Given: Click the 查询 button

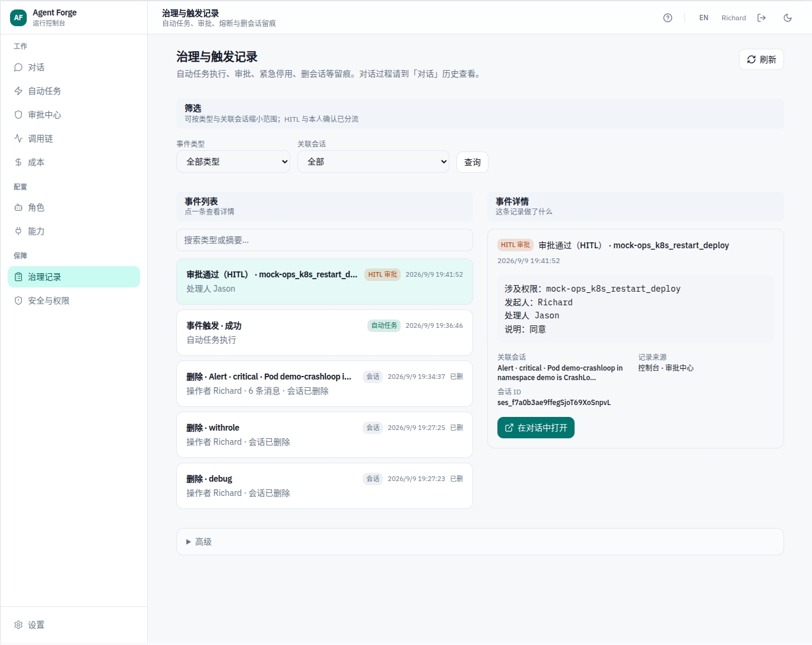Looking at the screenshot, I should [x=472, y=162].
